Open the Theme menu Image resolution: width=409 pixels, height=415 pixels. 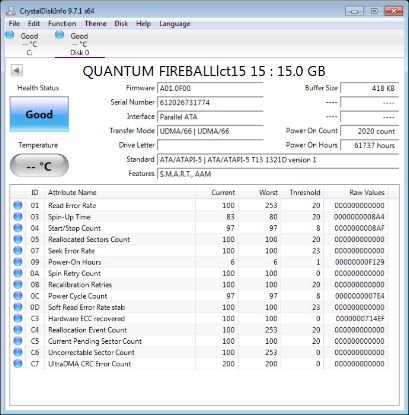[x=95, y=24]
